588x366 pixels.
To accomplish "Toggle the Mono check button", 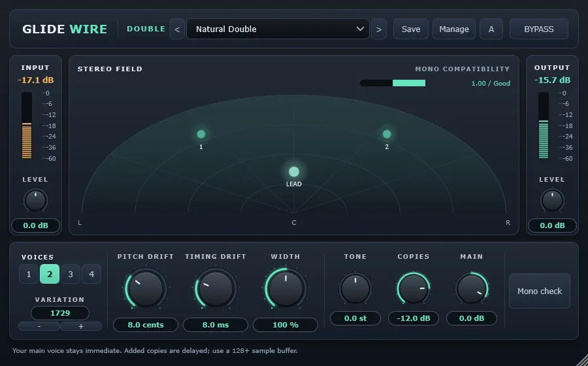I will pyautogui.click(x=539, y=291).
